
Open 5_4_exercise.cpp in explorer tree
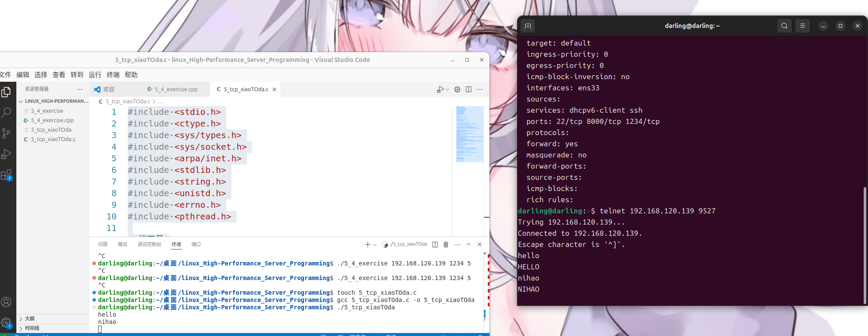click(x=53, y=120)
